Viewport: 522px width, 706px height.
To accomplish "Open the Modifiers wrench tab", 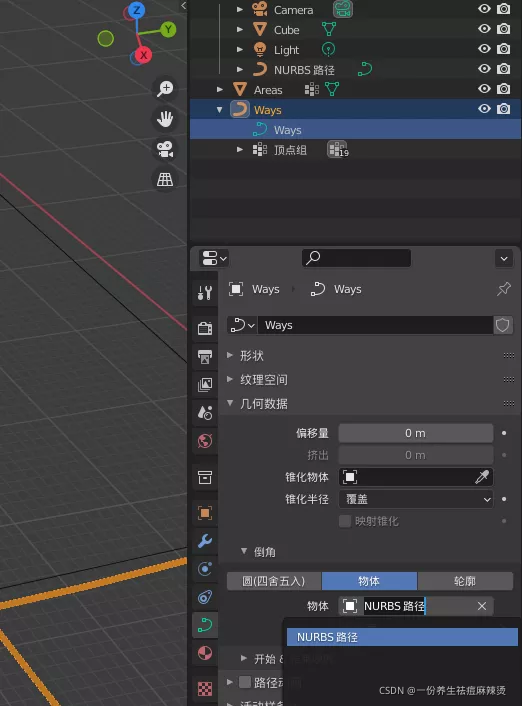I will tap(205, 541).
